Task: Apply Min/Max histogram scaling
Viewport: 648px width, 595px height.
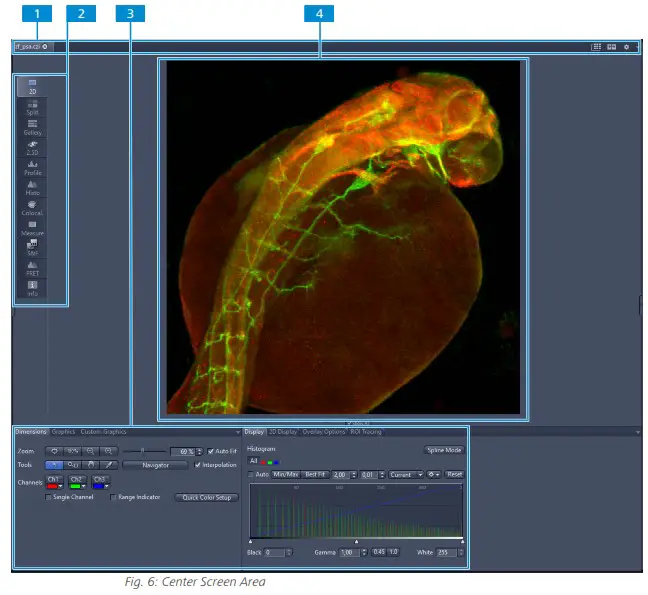Action: 286,475
